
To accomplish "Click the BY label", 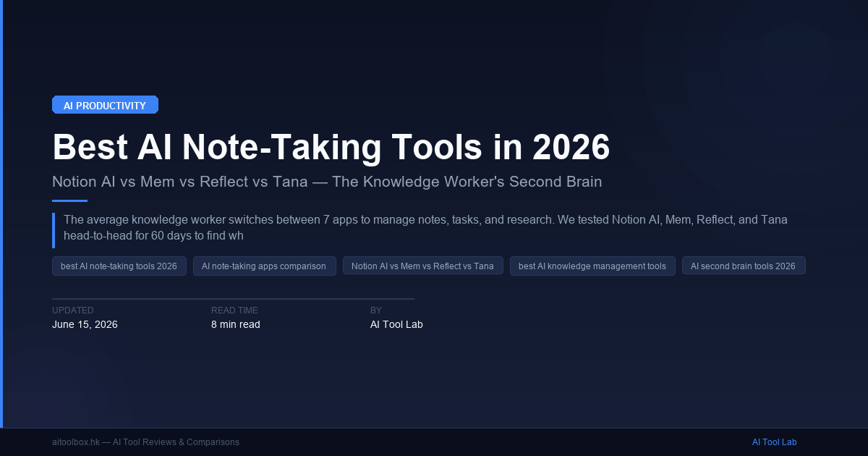I will pyautogui.click(x=376, y=311).
